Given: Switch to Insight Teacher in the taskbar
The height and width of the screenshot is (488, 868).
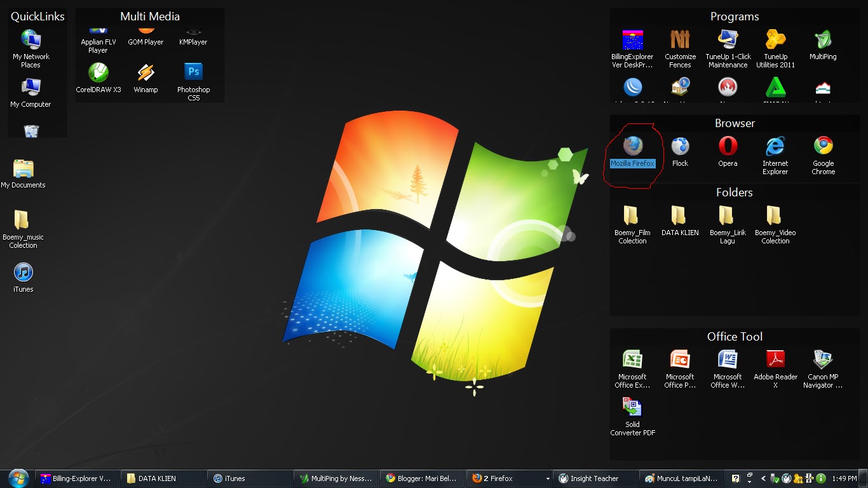Looking at the screenshot, I should point(595,478).
